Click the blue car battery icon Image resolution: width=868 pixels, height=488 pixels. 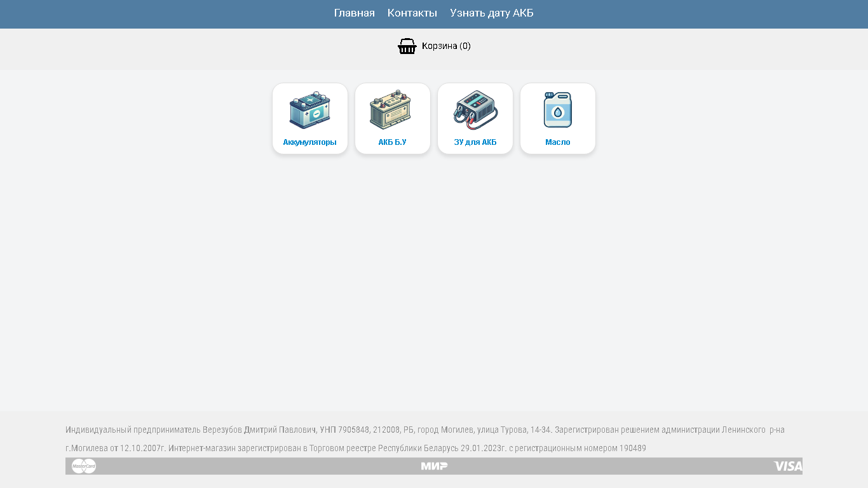(x=310, y=110)
